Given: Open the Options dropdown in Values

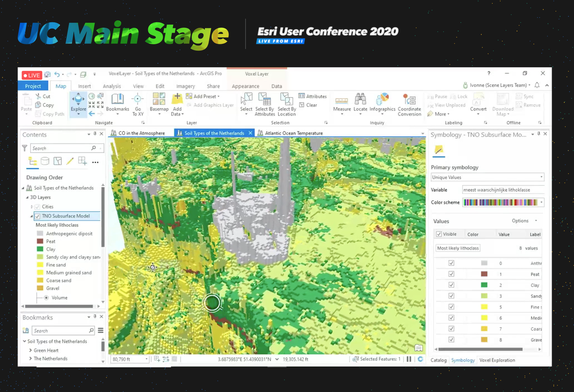Looking at the screenshot, I should tap(525, 221).
